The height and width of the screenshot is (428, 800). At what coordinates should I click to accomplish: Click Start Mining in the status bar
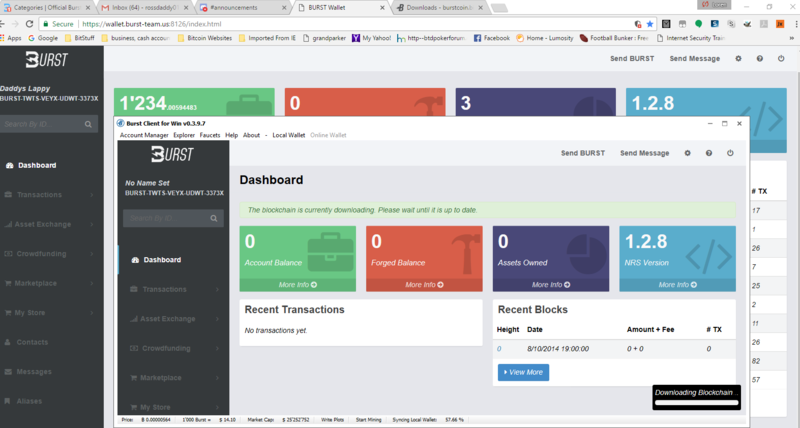point(370,419)
